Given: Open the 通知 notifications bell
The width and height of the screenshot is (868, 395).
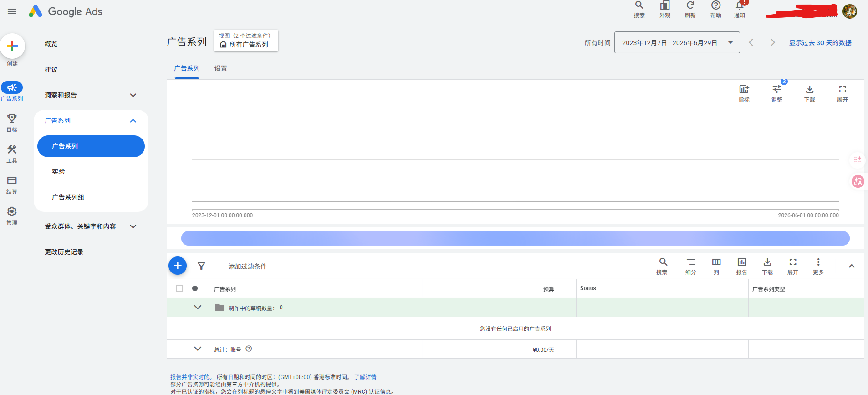Looking at the screenshot, I should tap(740, 9).
